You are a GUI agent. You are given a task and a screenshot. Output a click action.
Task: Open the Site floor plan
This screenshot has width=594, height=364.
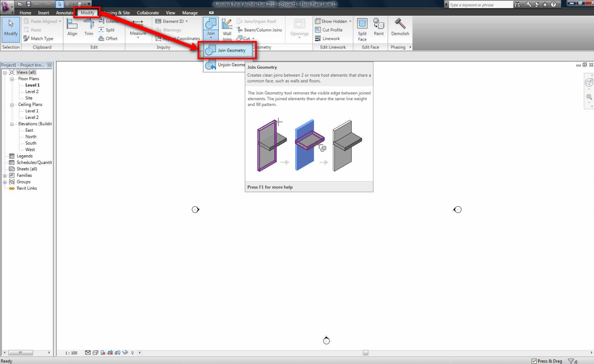tap(29, 98)
